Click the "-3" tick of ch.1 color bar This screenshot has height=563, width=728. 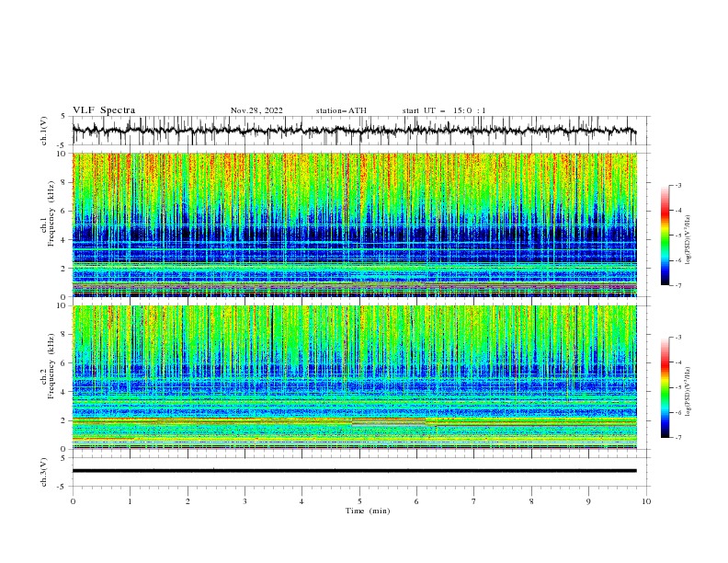click(677, 185)
